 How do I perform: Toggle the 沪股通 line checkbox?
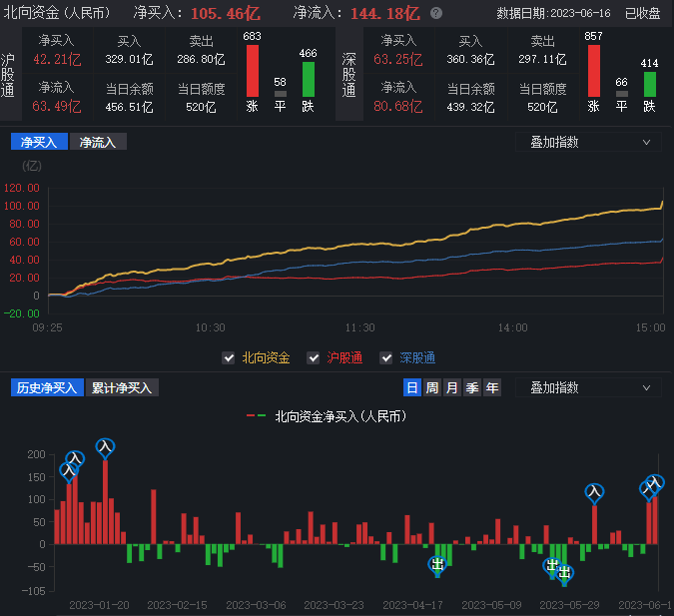point(314,357)
